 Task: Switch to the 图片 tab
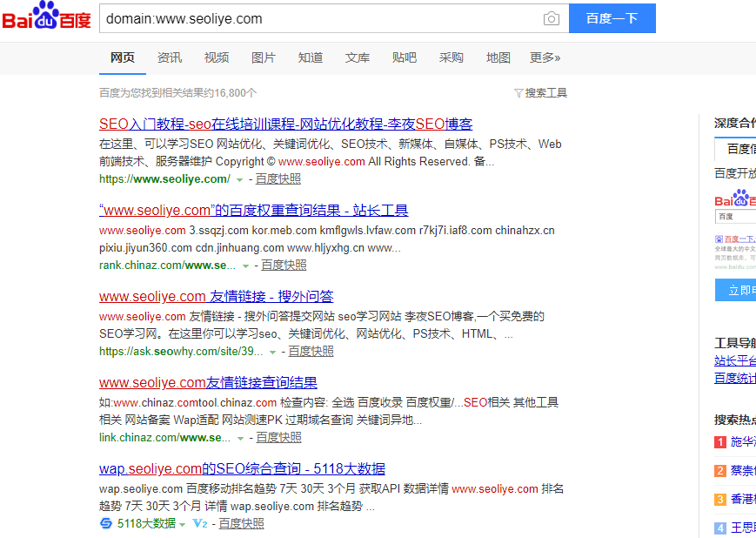264,58
